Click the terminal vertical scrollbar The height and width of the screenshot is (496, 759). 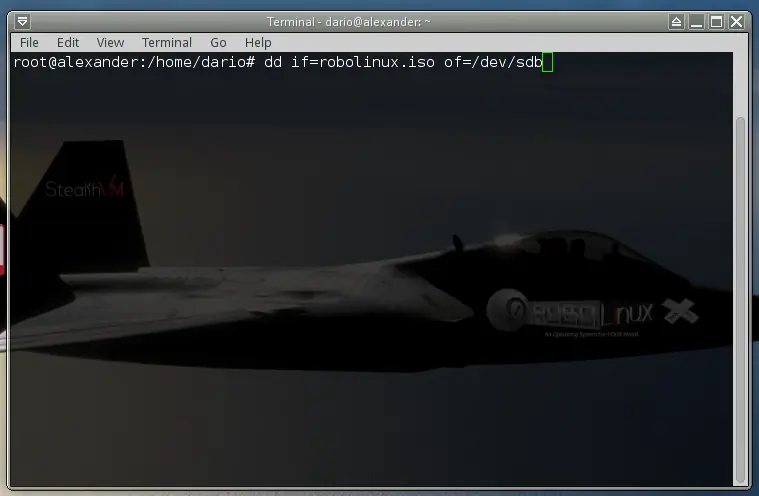(x=740, y=300)
